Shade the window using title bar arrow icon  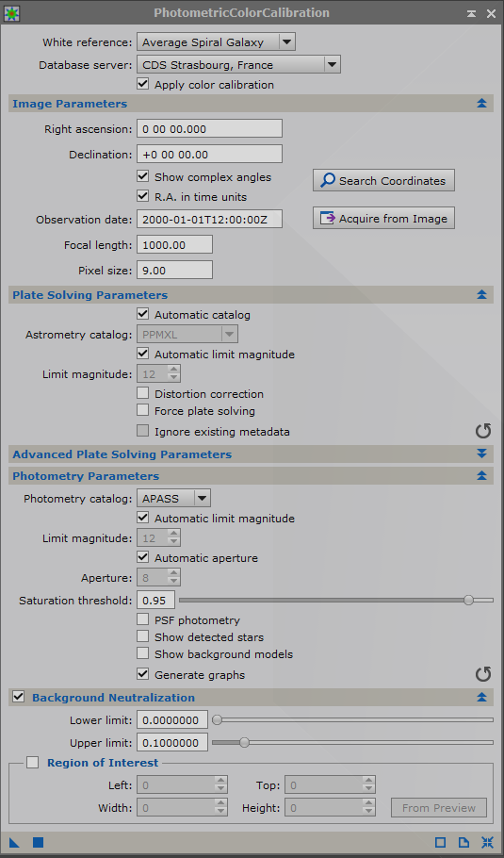coord(471,13)
